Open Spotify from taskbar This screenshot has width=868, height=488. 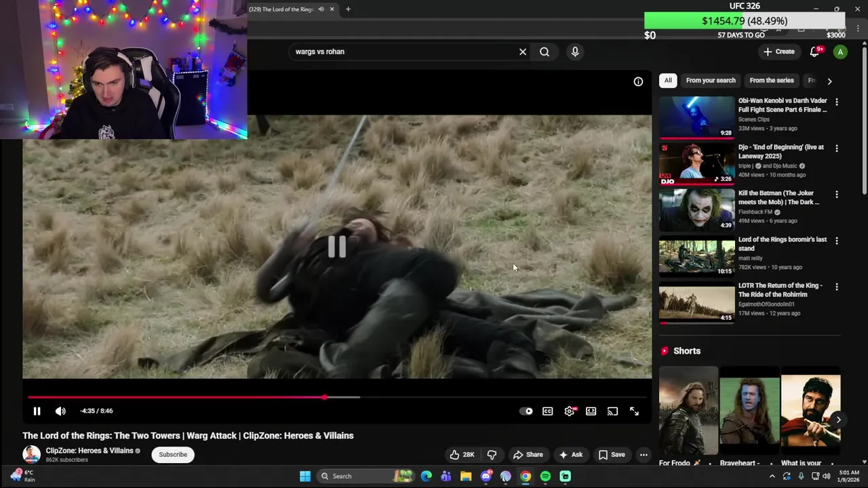pos(545,476)
